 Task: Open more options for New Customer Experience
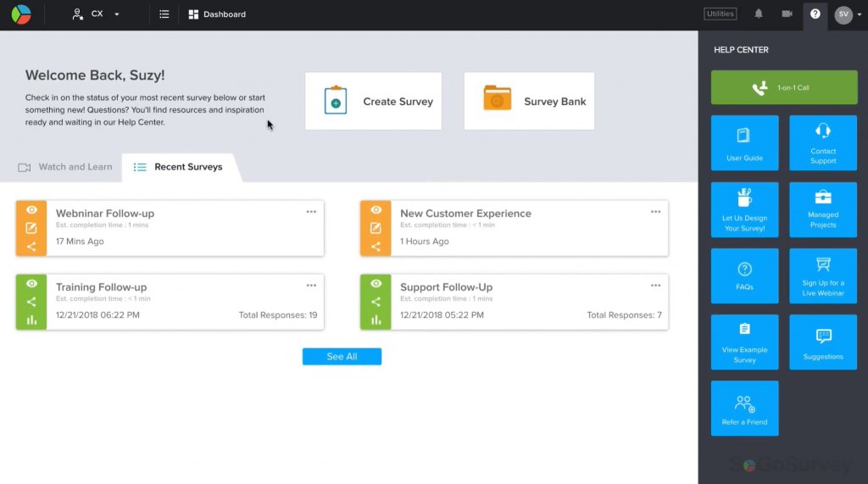(655, 212)
